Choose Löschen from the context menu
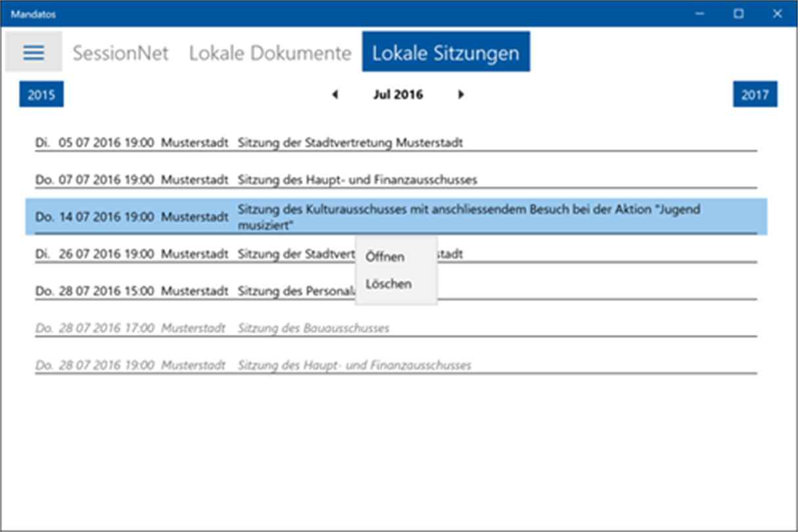The height and width of the screenshot is (532, 798). click(388, 284)
